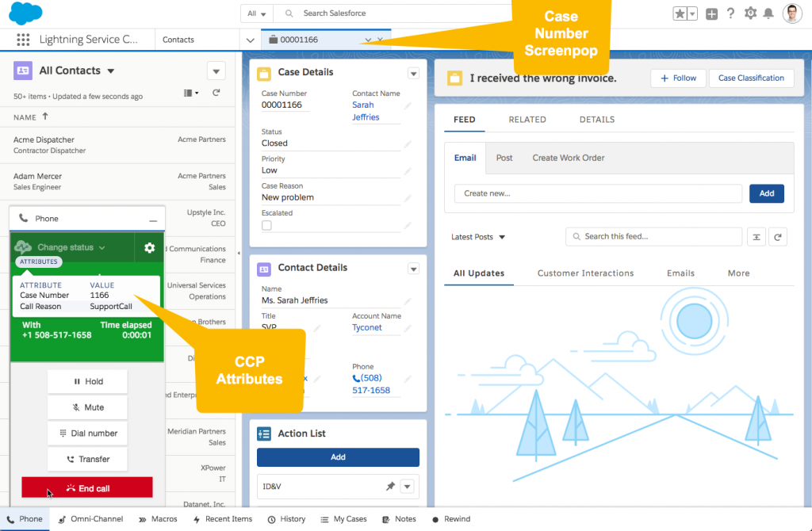This screenshot has height=531, width=812.
Task: Follow this case
Action: [679, 78]
